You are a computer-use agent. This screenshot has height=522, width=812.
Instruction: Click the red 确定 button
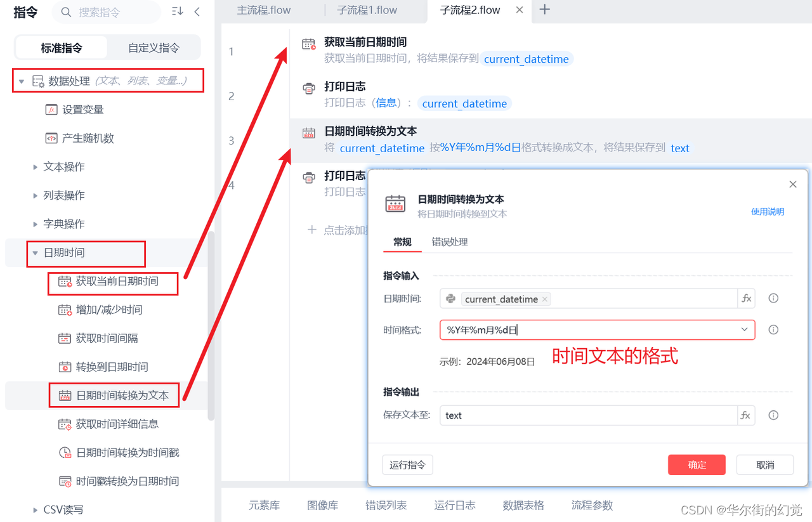[697, 465]
